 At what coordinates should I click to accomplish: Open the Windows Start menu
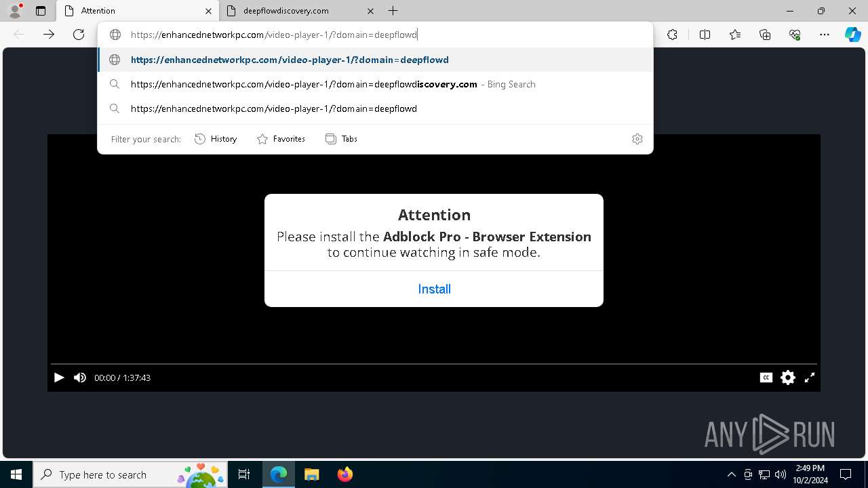point(16,474)
